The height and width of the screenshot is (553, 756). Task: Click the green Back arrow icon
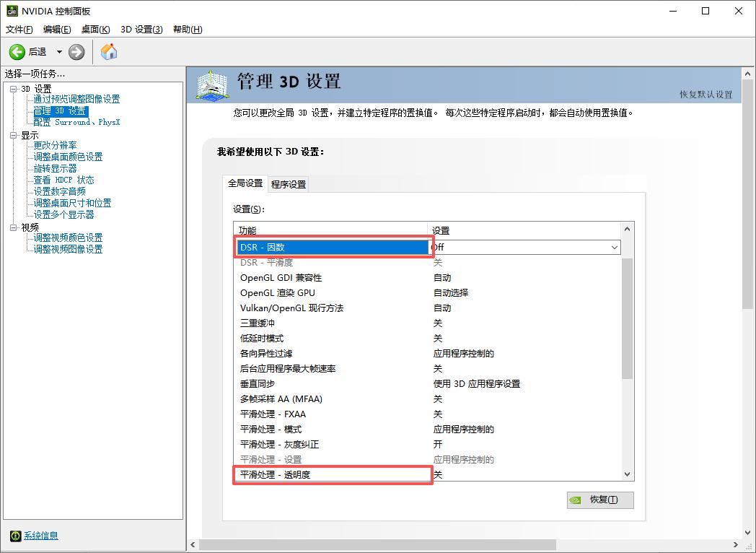click(17, 52)
